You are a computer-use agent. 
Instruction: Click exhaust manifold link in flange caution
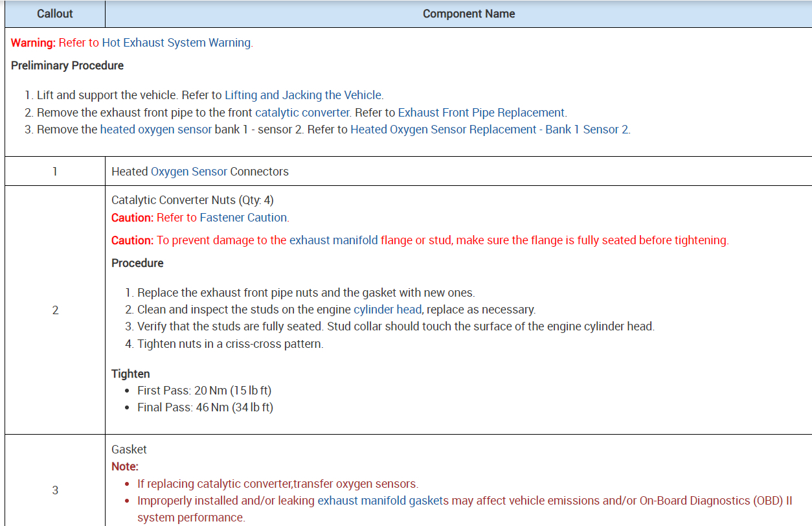(333, 240)
